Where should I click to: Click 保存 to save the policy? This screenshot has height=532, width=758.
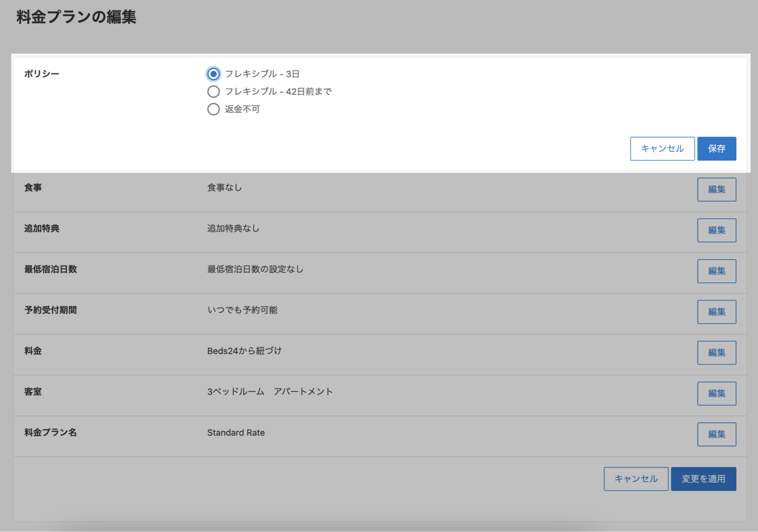pyautogui.click(x=716, y=149)
